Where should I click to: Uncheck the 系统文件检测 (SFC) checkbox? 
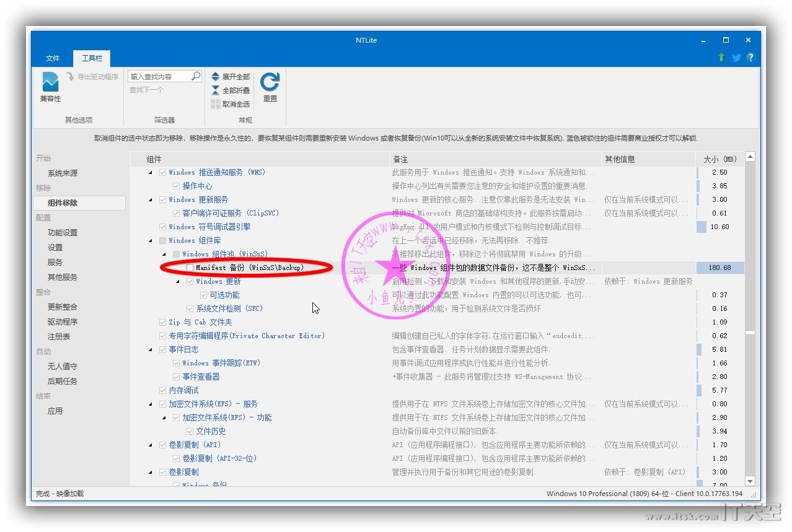(x=190, y=308)
